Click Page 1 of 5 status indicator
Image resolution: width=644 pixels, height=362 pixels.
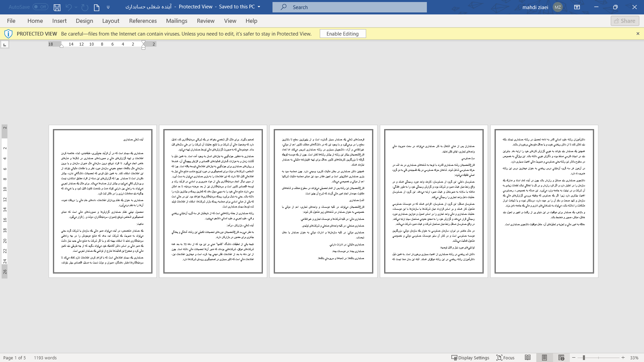pyautogui.click(x=14, y=358)
